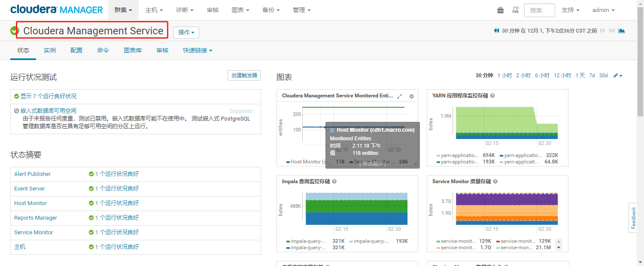This screenshot has width=644, height=266.
Task: Select the 12 小时 time range
Action: pyautogui.click(x=562, y=76)
